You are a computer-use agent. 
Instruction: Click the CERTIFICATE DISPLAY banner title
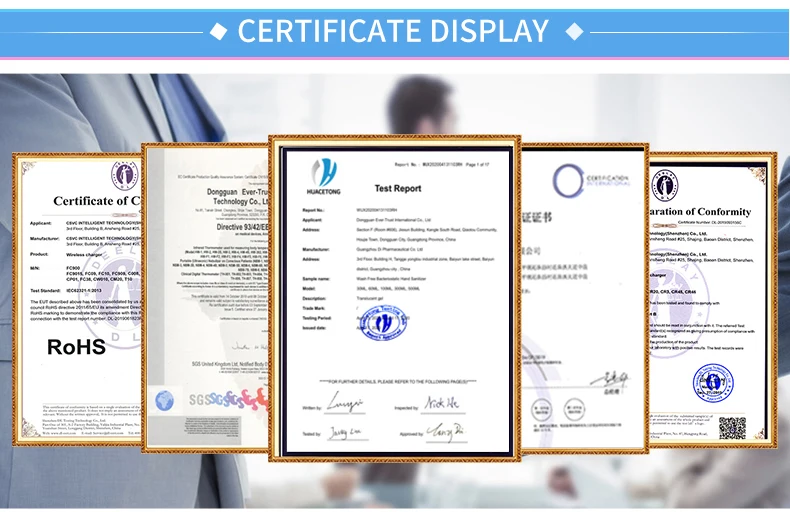tap(393, 31)
